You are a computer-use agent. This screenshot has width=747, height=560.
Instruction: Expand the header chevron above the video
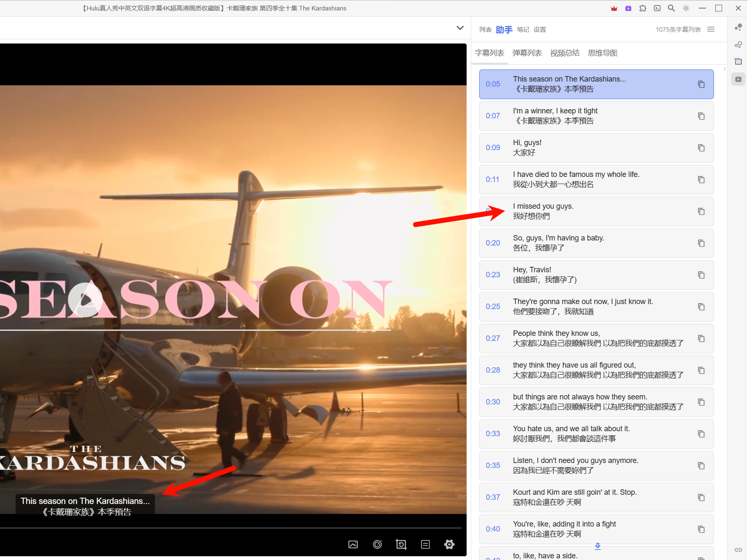(x=460, y=28)
